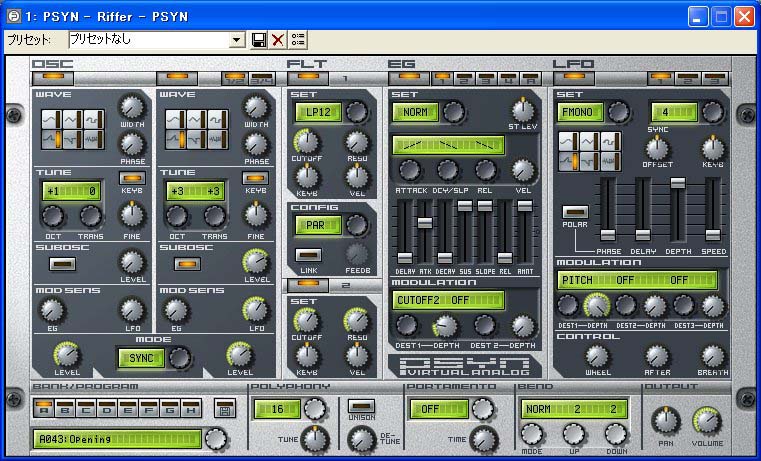
Task: Select bank F button
Action: tap(149, 408)
